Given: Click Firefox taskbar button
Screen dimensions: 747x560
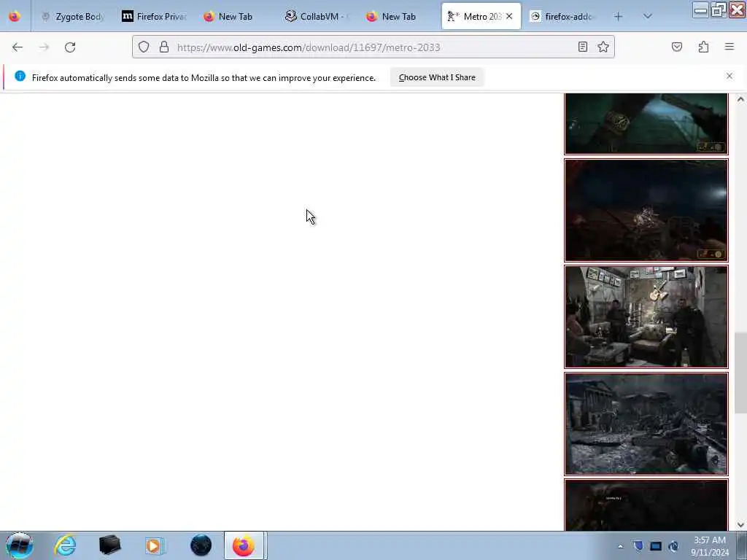Looking at the screenshot, I should [244, 545].
